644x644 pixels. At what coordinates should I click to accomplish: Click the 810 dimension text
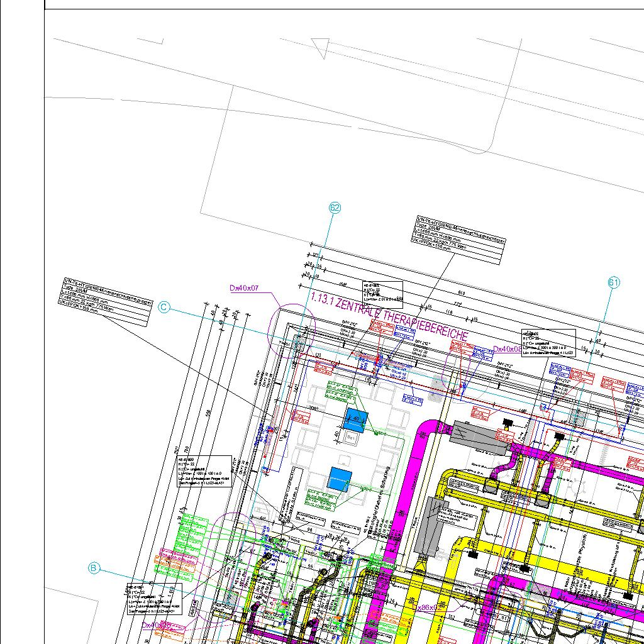(461, 294)
